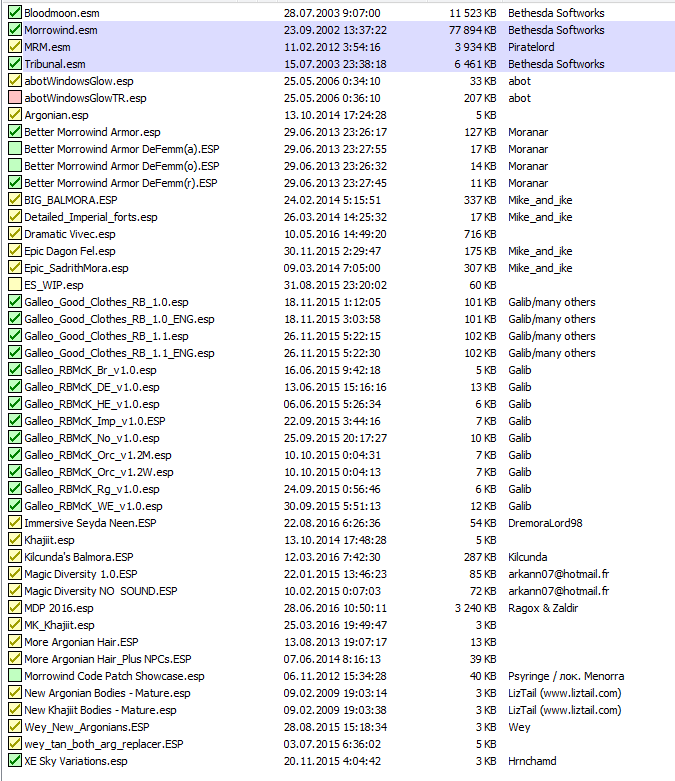Screen dimensions: 675x781
Task: Check the Better Morrowind Armor DeFemm(a).ESP box
Action: (x=15, y=149)
